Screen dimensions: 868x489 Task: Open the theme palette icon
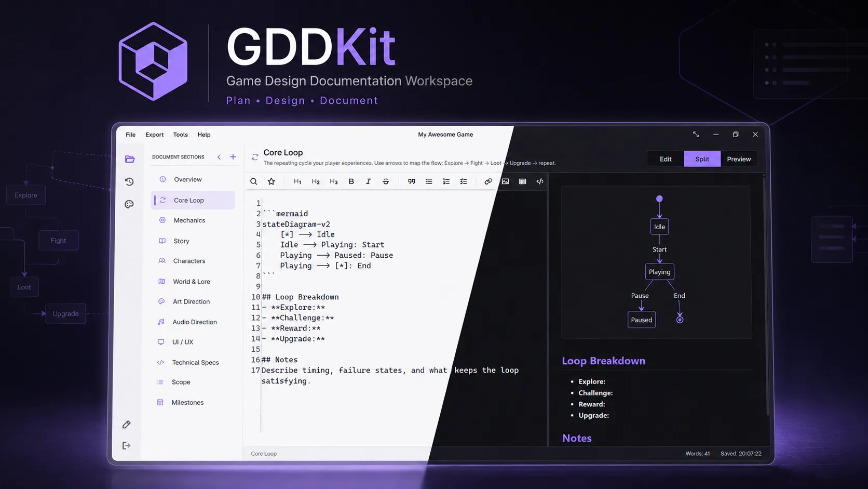coord(129,204)
